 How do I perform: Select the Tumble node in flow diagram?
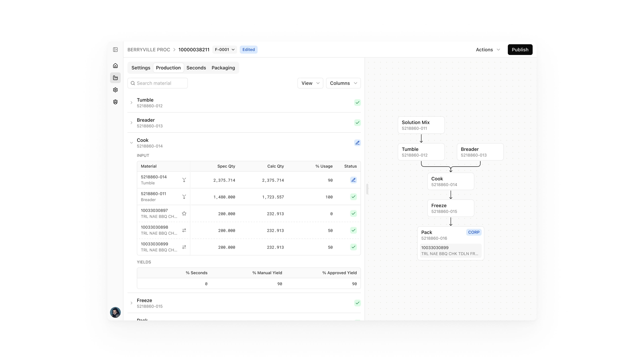(x=421, y=152)
